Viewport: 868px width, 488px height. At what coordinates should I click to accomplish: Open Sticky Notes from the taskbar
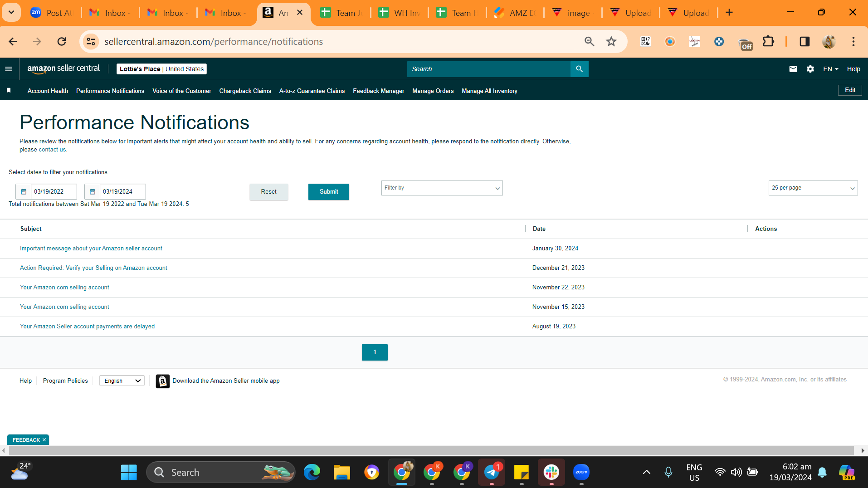522,472
